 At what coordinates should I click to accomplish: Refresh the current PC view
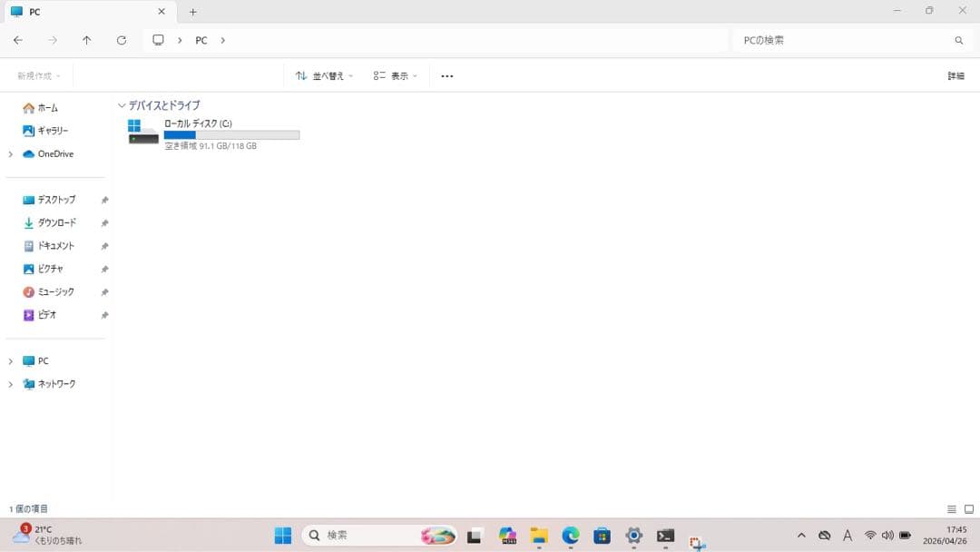(122, 40)
